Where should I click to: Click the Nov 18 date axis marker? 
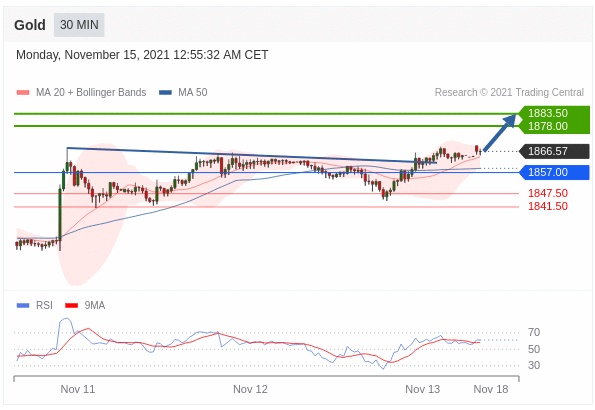491,389
